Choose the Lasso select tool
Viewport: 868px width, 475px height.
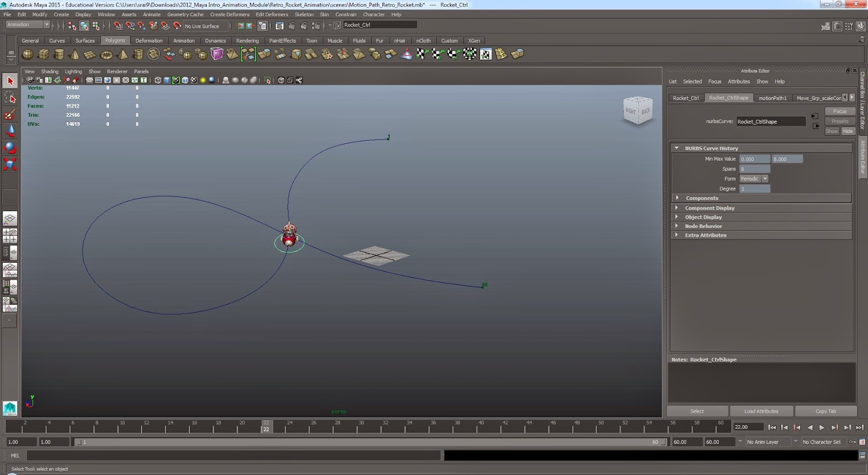tap(10, 98)
